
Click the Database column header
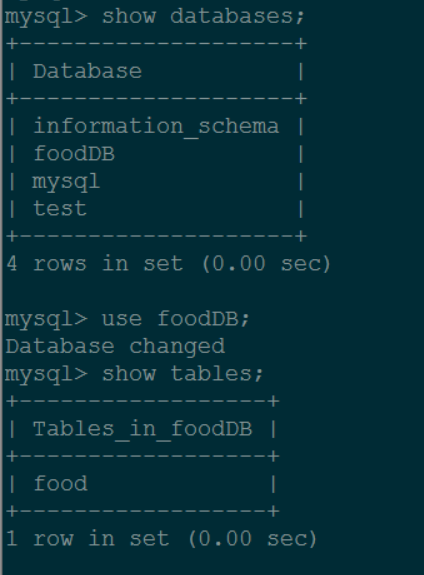(87, 72)
